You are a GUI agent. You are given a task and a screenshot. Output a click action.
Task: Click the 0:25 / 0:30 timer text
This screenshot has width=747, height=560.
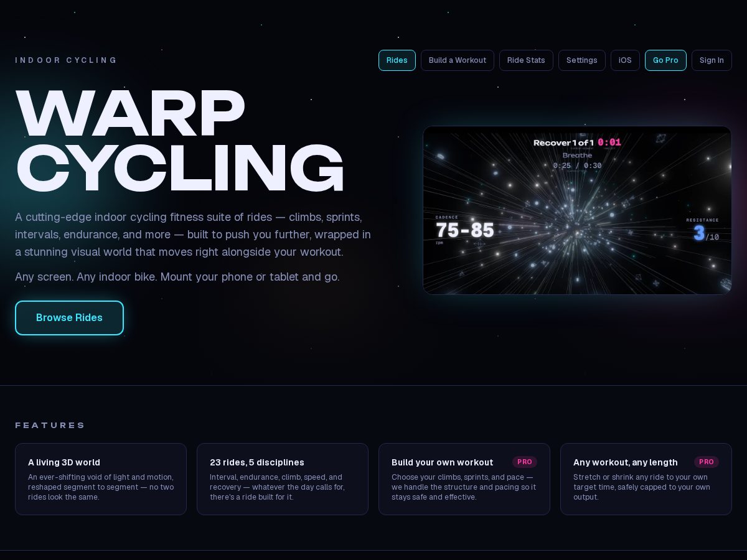578,166
